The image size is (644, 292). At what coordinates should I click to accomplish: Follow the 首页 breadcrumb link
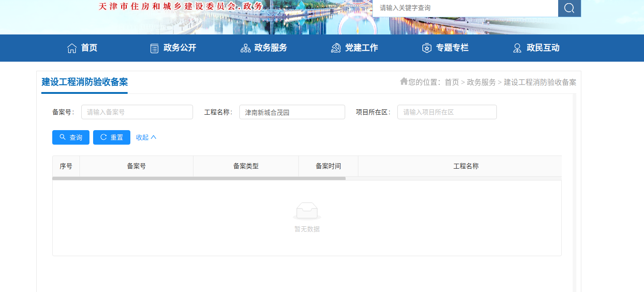click(x=451, y=82)
